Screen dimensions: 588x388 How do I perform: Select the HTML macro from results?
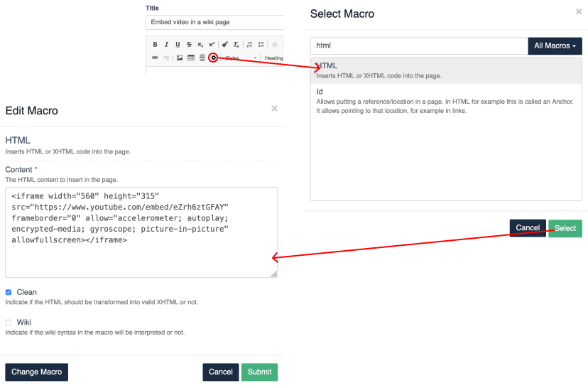(x=446, y=70)
